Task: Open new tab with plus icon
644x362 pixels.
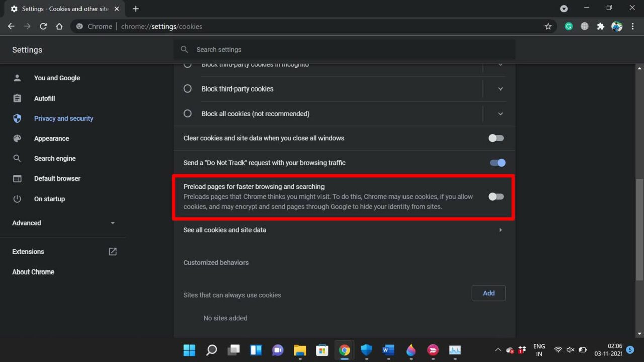Action: point(136,9)
